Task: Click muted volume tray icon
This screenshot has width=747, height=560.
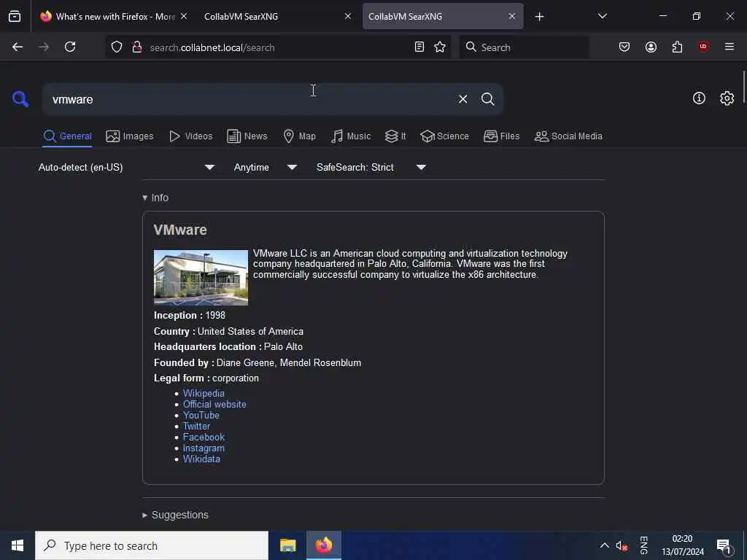Action: pyautogui.click(x=622, y=545)
